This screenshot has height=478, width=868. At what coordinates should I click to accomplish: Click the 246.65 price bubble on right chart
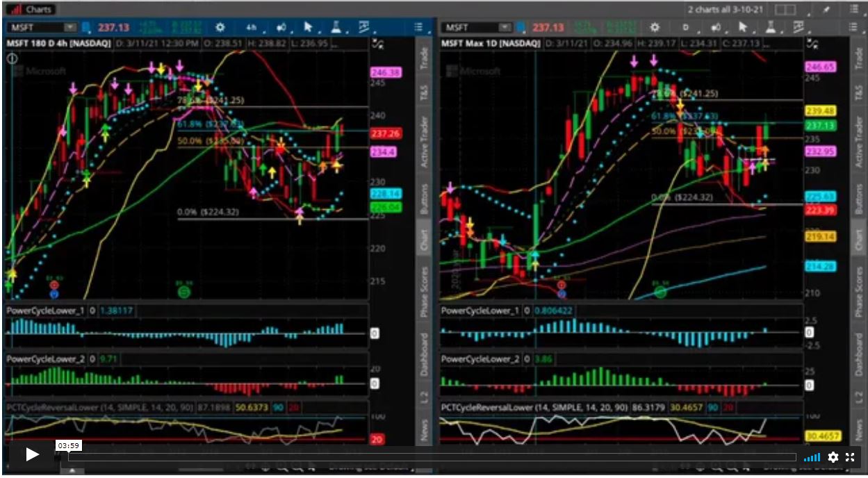[x=820, y=67]
